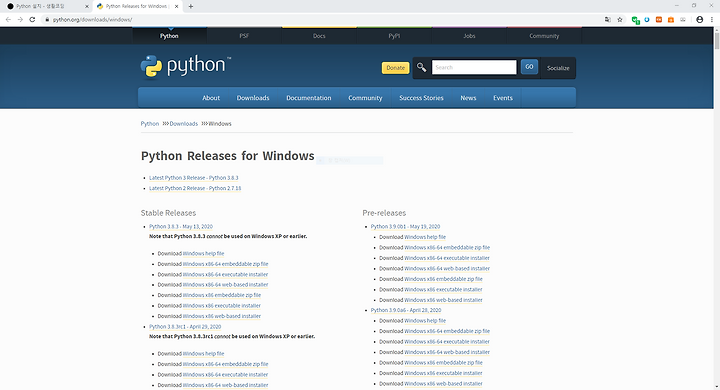Go forward using the browser arrow

coord(20,19)
